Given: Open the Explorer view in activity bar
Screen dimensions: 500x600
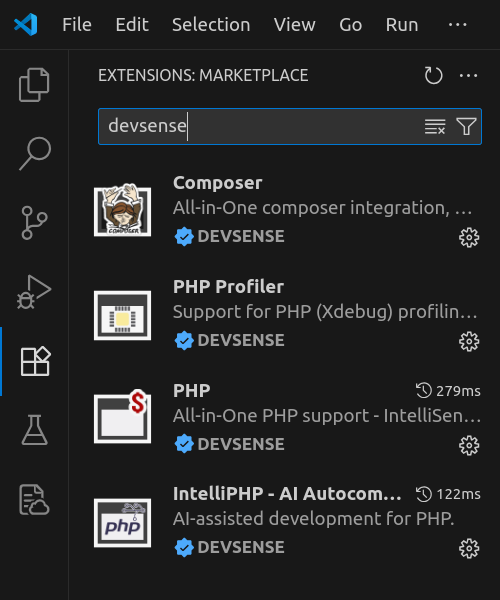Looking at the screenshot, I should 34,85.
